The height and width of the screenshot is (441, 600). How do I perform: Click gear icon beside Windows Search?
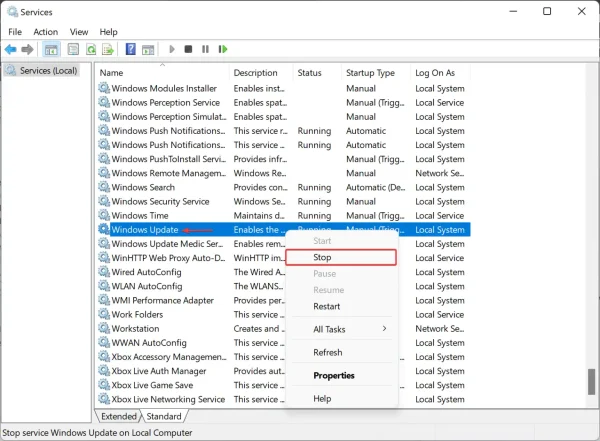coord(104,187)
